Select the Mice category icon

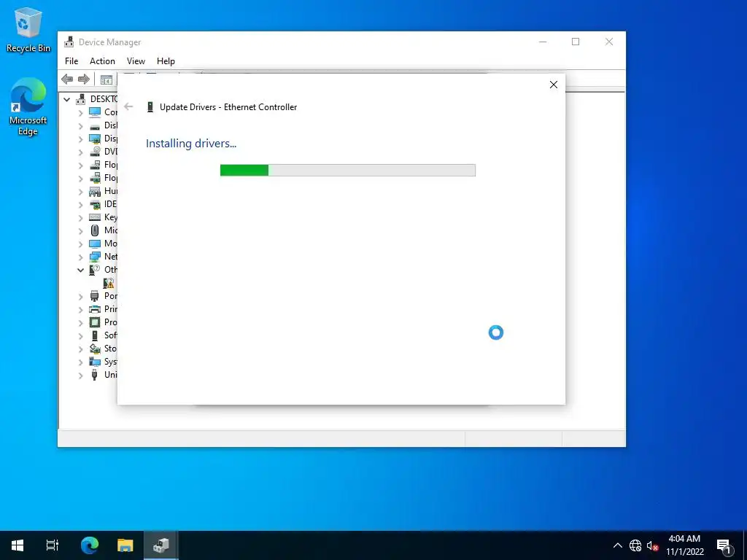(x=95, y=230)
